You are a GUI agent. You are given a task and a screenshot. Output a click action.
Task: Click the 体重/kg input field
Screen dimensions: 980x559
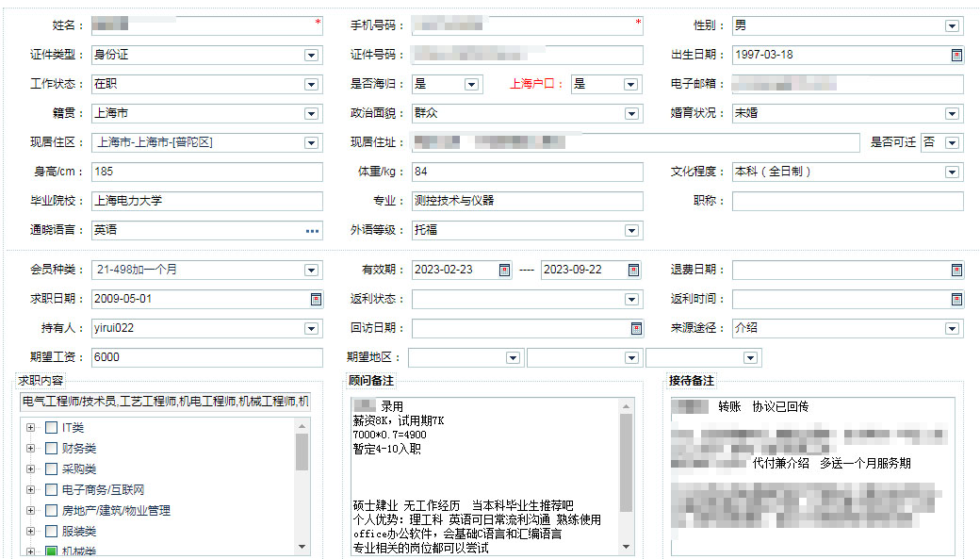coord(528,172)
